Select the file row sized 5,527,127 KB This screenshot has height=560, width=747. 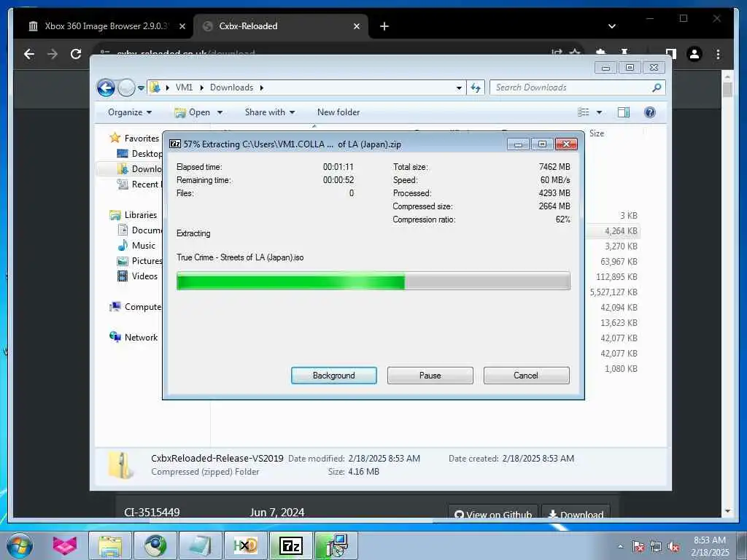(x=612, y=292)
